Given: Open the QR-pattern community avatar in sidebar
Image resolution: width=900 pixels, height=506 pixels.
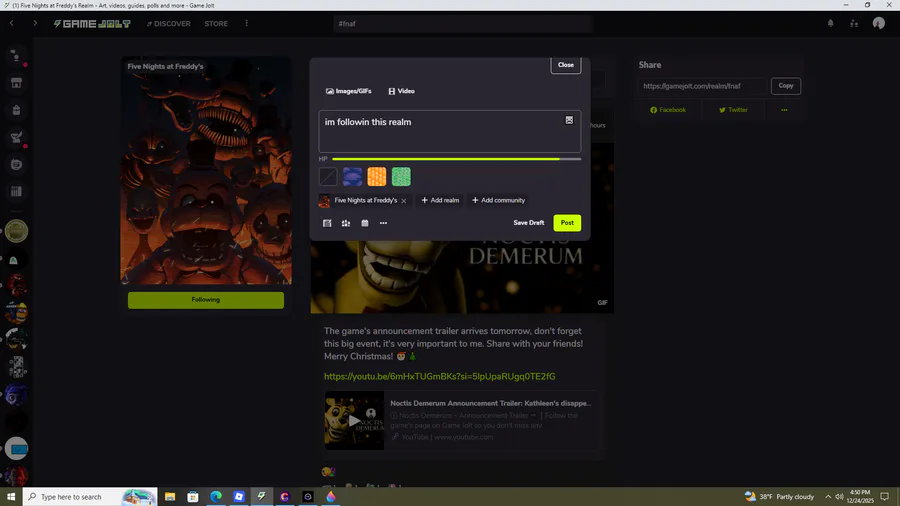Looking at the screenshot, I should [16, 367].
